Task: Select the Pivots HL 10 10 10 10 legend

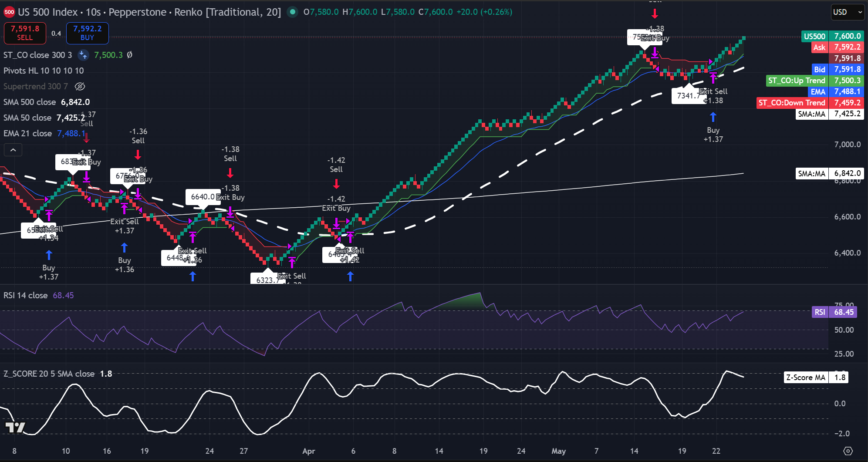Action: click(x=44, y=71)
